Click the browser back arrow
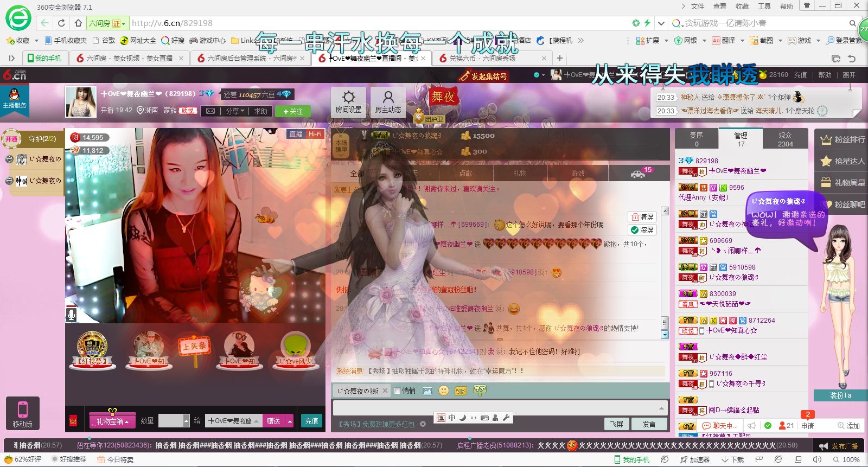Image resolution: width=868 pixels, height=467 pixels. pos(44,23)
